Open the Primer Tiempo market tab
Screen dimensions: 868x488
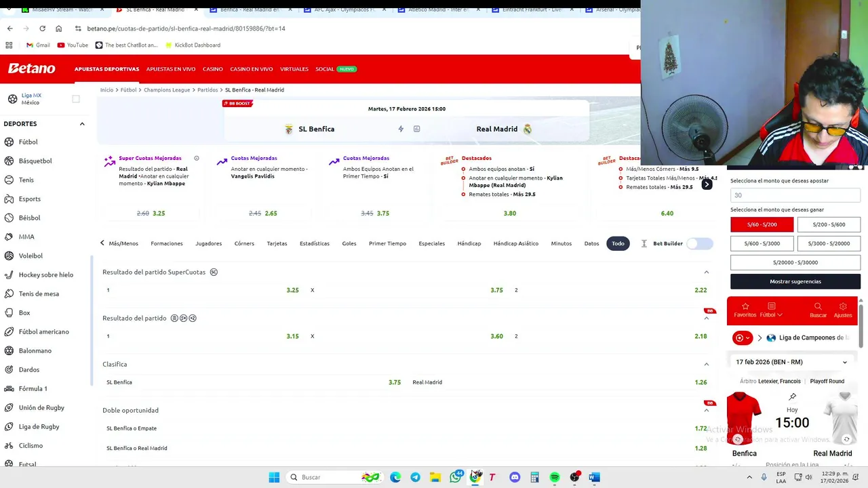coord(387,243)
